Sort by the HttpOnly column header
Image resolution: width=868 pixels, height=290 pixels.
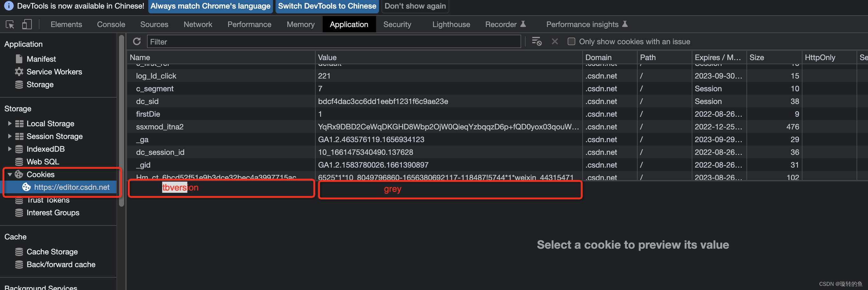pyautogui.click(x=829, y=57)
